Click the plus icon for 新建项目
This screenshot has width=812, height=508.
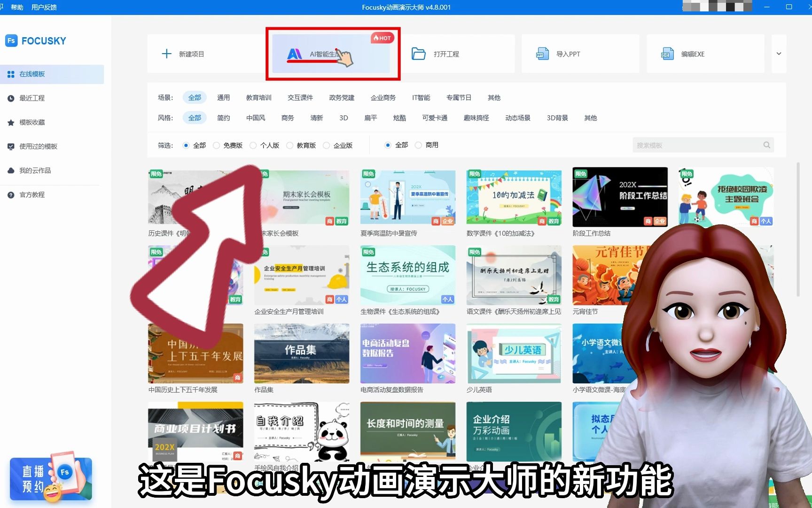click(166, 54)
